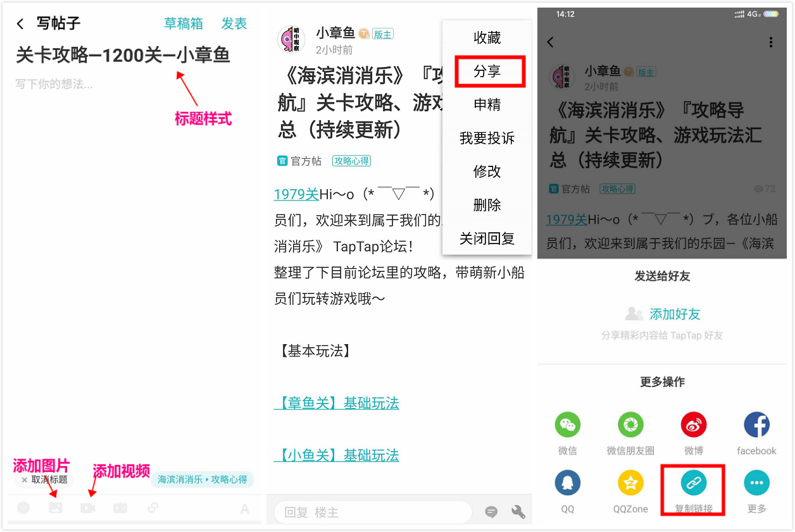Tap the insert link icon in editor toolbar

click(153, 507)
